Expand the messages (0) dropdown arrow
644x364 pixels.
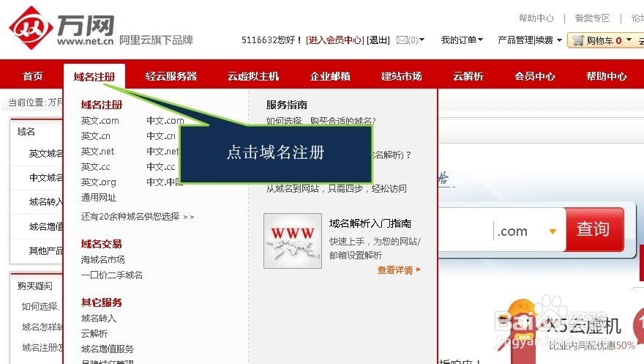422,40
